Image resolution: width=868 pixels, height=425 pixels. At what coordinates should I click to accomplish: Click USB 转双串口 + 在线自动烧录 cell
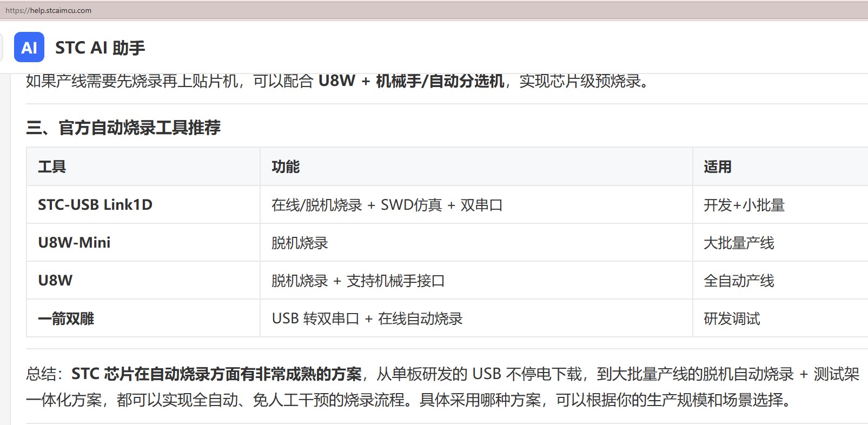[x=476, y=318]
